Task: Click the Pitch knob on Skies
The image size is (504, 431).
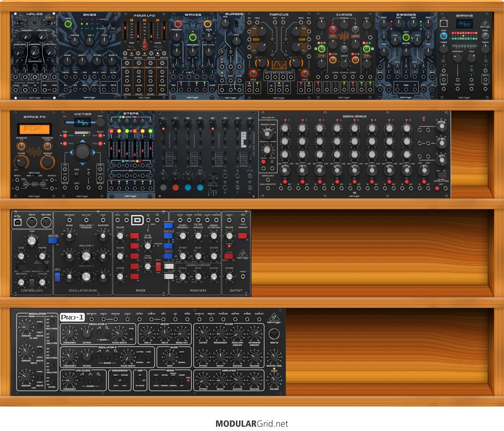Action: coord(104,41)
